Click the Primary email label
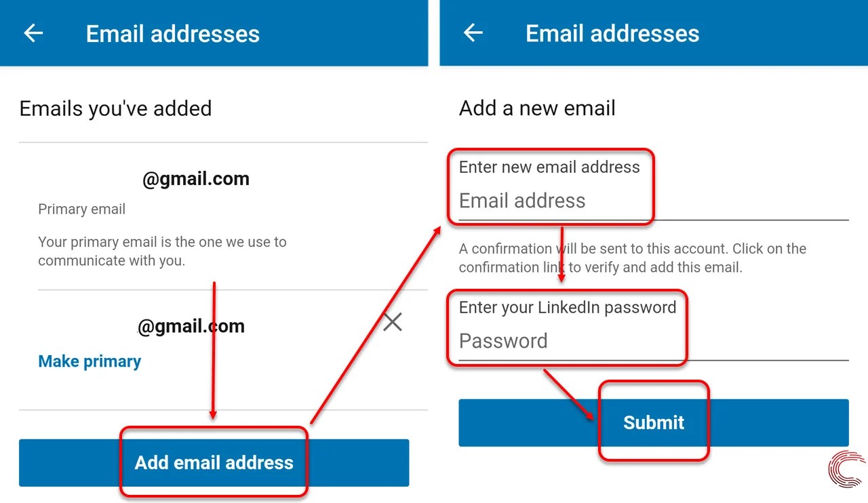Screen dimensions: 868x503 81,209
